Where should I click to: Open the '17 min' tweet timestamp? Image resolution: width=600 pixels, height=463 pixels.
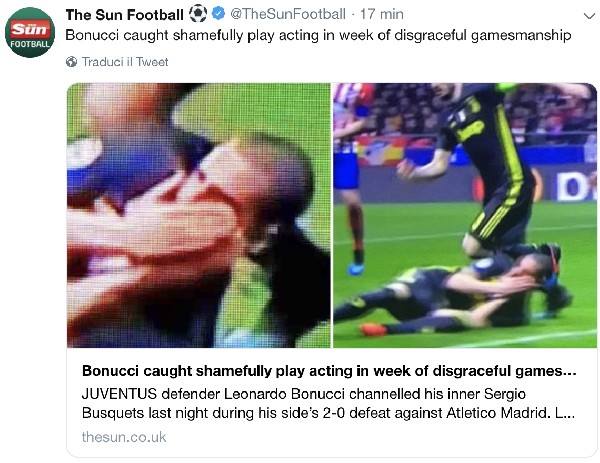click(x=382, y=15)
